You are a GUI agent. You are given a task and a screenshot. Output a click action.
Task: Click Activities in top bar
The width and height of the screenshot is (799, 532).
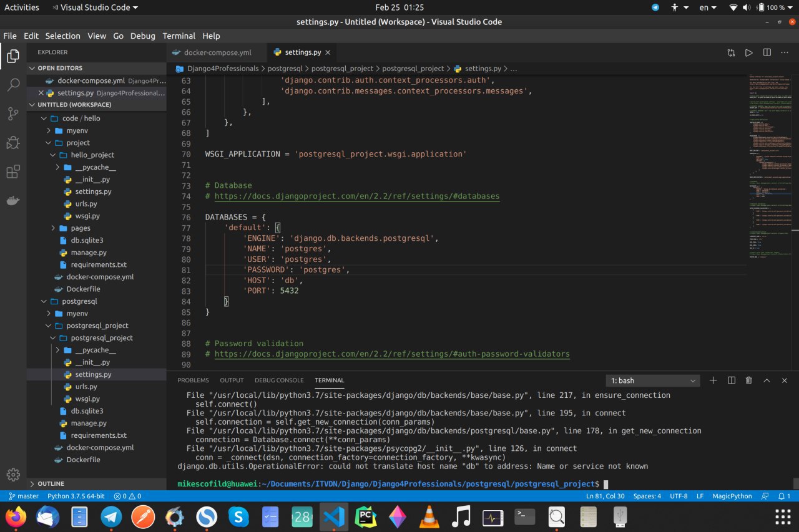(x=22, y=7)
